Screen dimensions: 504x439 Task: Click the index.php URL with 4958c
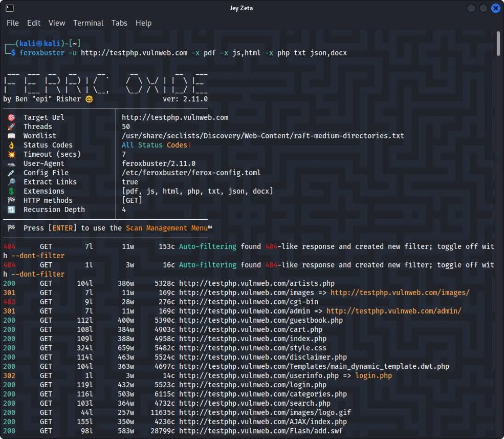coord(253,339)
